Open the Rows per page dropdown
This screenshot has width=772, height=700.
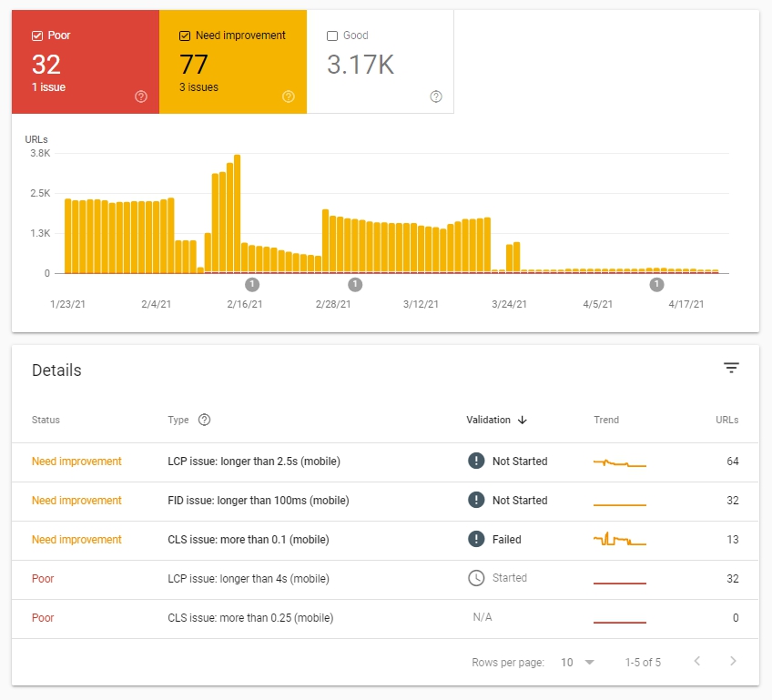pyautogui.click(x=577, y=663)
